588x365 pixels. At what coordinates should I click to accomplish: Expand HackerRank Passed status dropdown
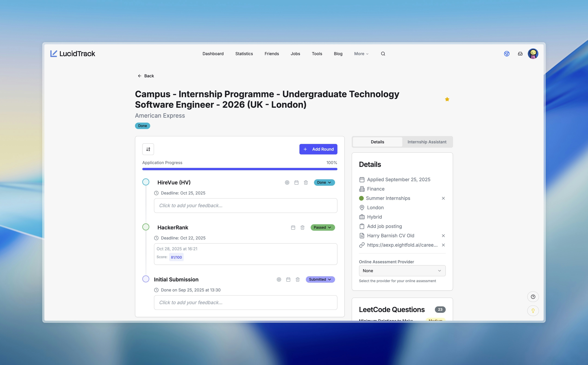(322, 227)
